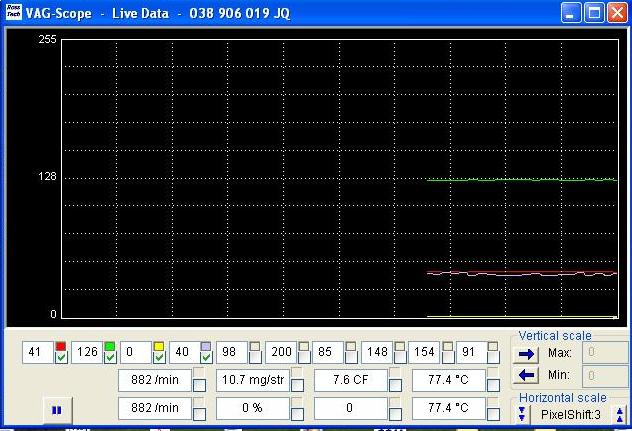The width and height of the screenshot is (632, 431).
Task: Click the Vertical scale group label
Action: pyautogui.click(x=555, y=335)
